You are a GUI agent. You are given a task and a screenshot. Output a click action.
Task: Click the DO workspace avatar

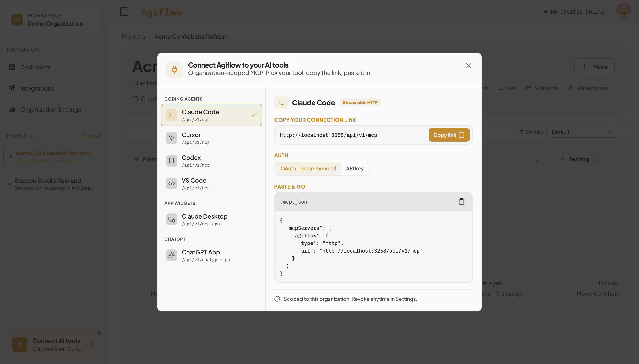click(17, 19)
